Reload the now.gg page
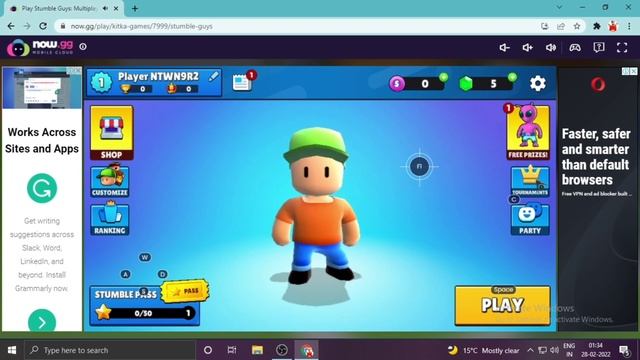The image size is (640, 360). [43, 26]
